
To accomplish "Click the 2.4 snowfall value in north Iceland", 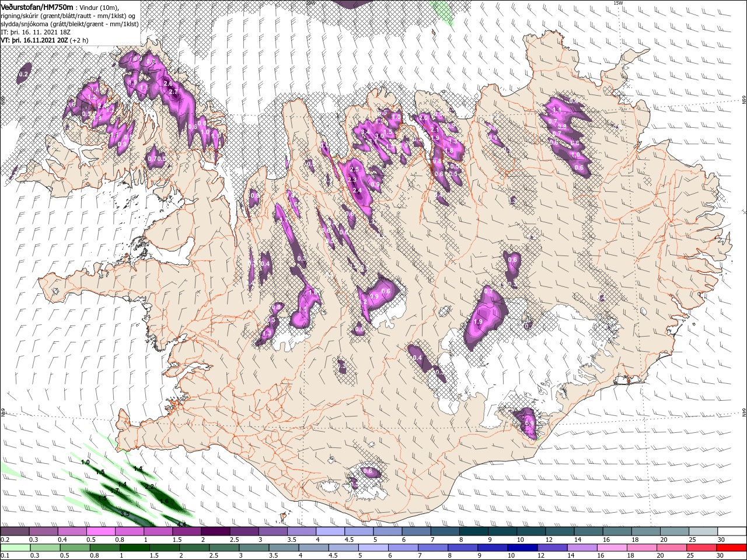I will [x=358, y=190].
